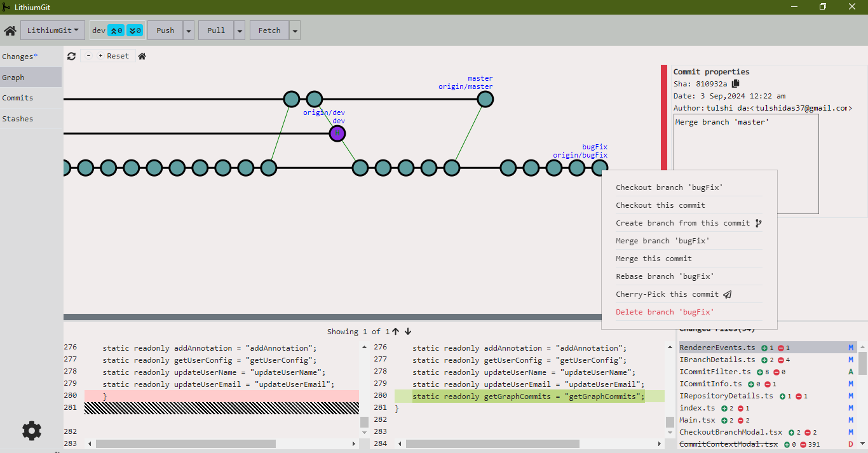Reset graph view with the home icon
Image resolution: width=868 pixels, height=453 pixels.
(x=142, y=56)
